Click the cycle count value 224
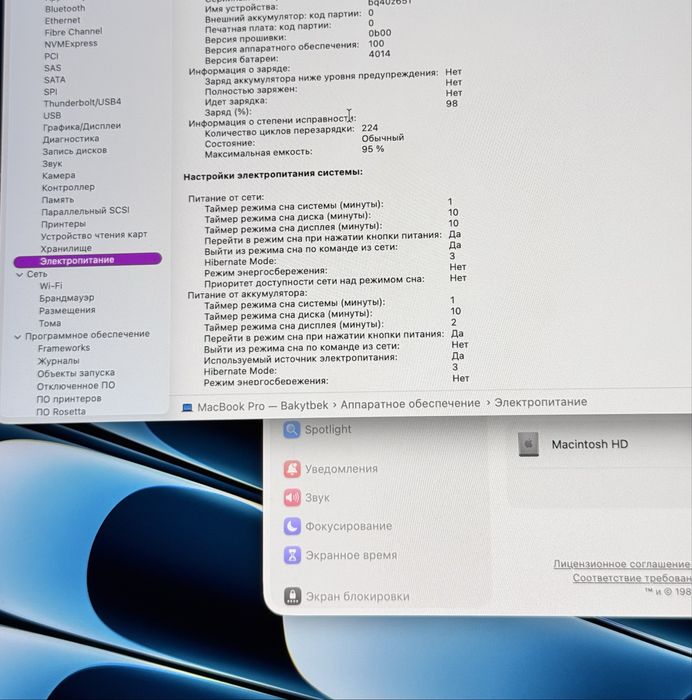 (370, 128)
